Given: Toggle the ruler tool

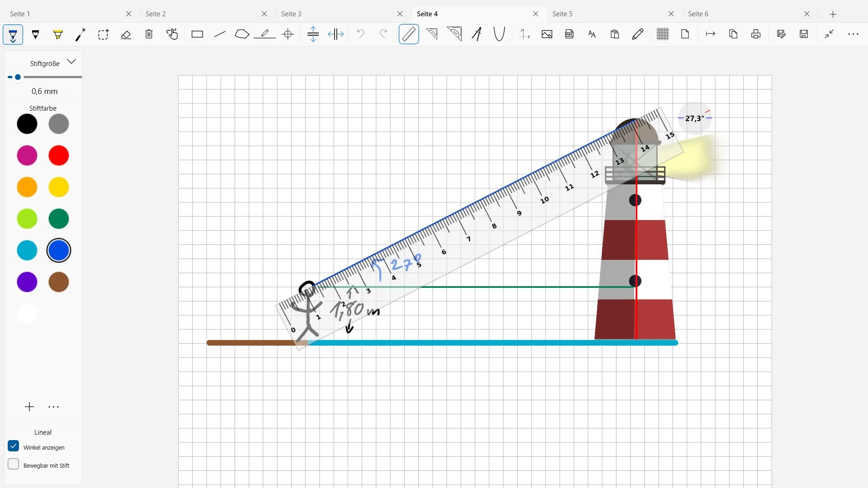Looking at the screenshot, I should (409, 34).
